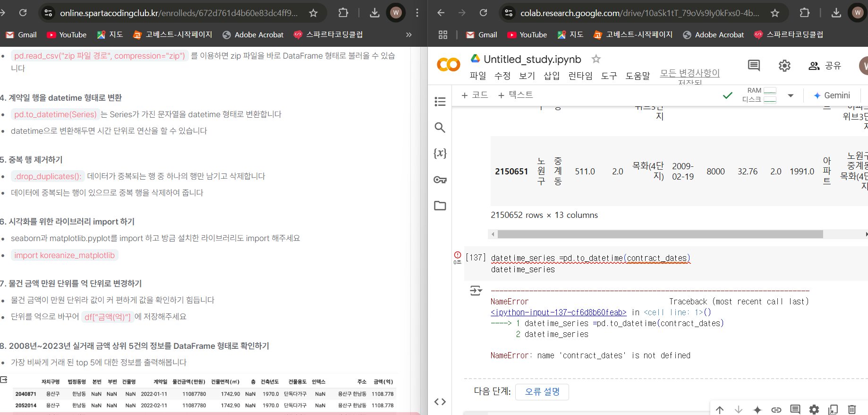Open the 수정 menu
Viewport: 868px width, 415px height.
pos(502,76)
